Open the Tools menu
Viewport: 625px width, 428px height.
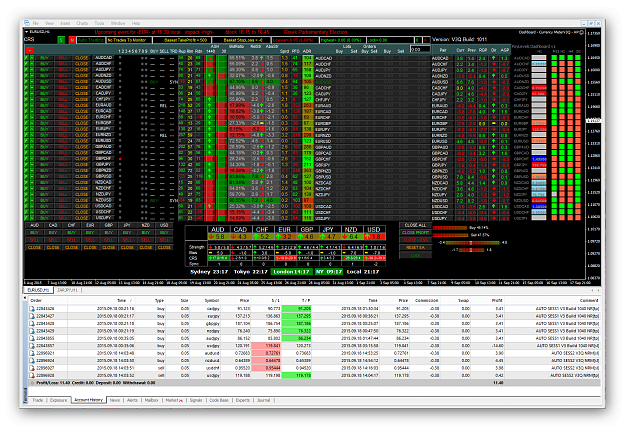tap(99, 23)
